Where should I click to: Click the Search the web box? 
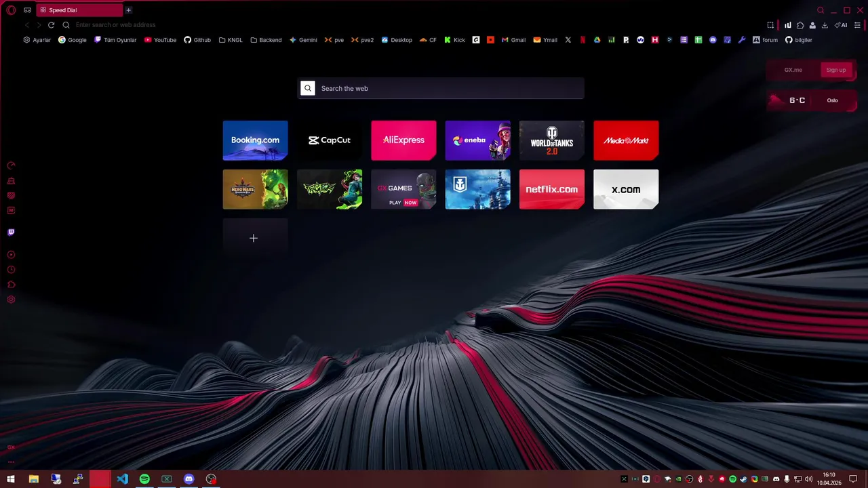[441, 88]
